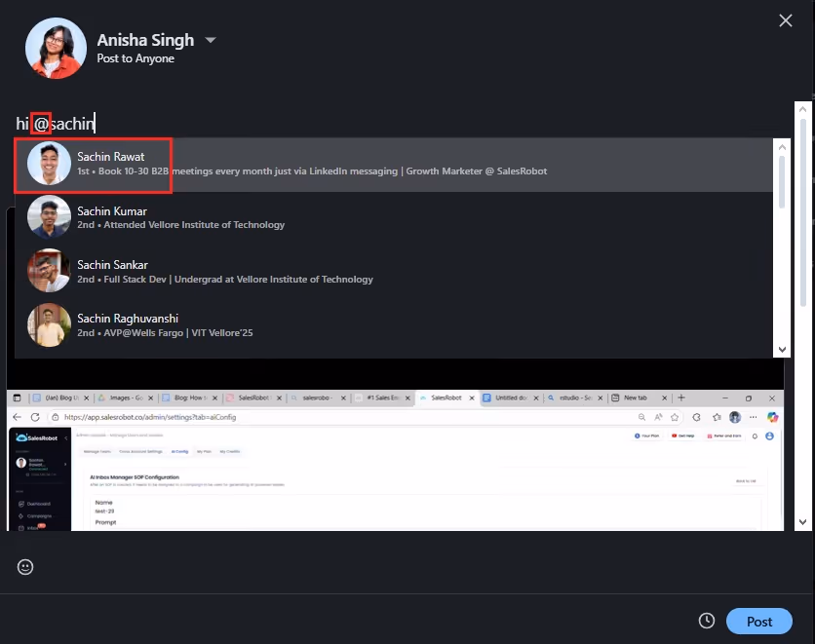The image size is (815, 644).
Task: Click the suggestion list scroll-down arrow
Action: click(782, 350)
